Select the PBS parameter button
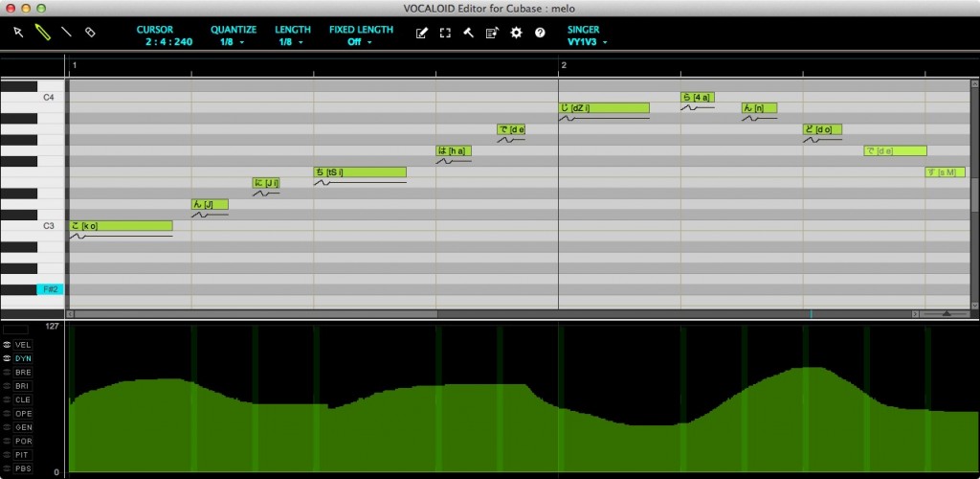Screen dimensions: 980x479 pyautogui.click(x=23, y=468)
